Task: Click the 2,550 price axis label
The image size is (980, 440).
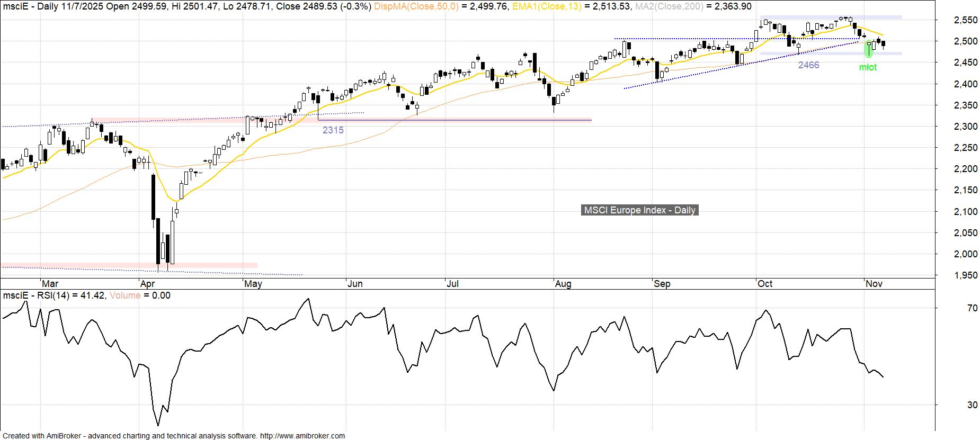Action: [965, 20]
